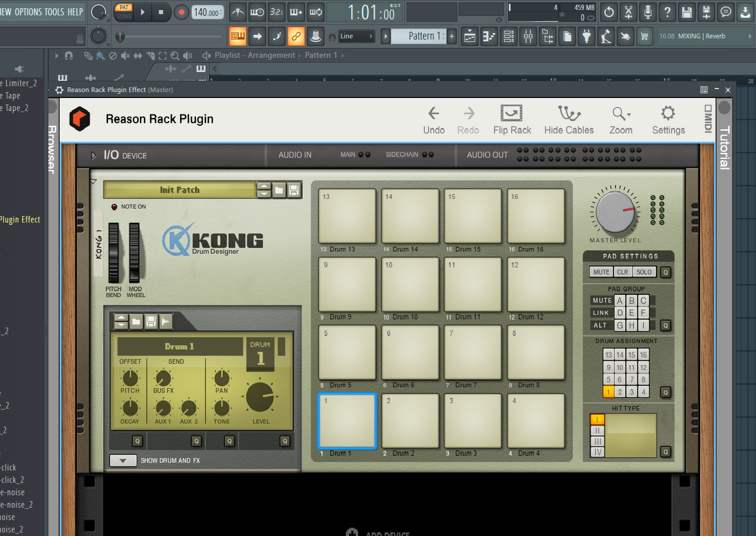
Task: Click Kong pad 16 (Drum 16)
Action: click(x=536, y=216)
